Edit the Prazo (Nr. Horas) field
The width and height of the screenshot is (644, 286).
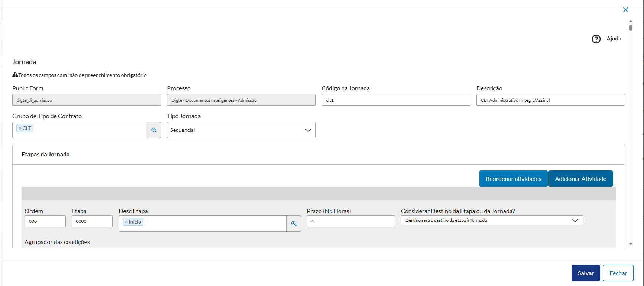click(x=351, y=221)
